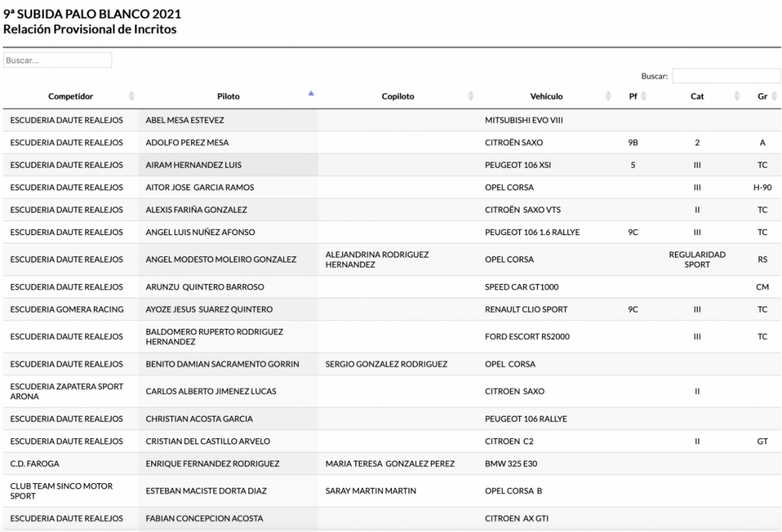Select the ABEL MESA ESTEVEZ pilot row
Image resolution: width=782 pixels, height=532 pixels.
click(x=185, y=121)
